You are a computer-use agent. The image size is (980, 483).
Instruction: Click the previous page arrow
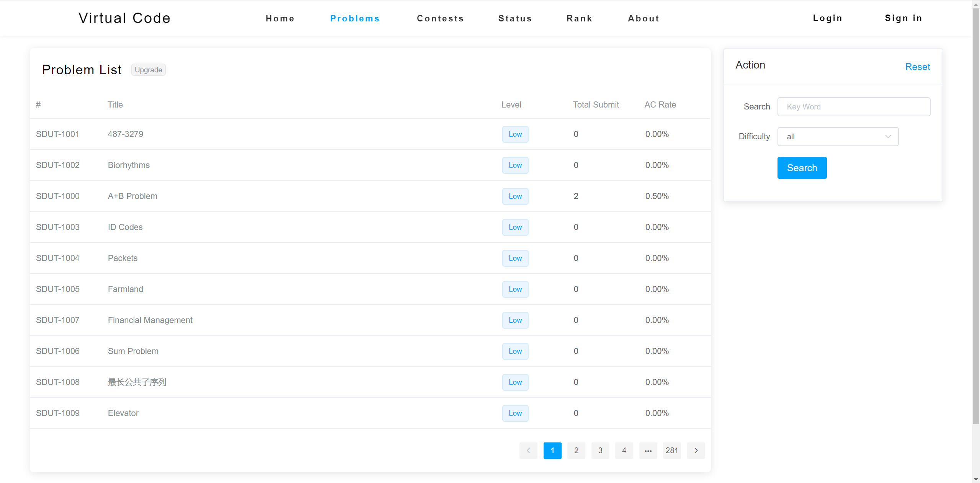(x=528, y=450)
